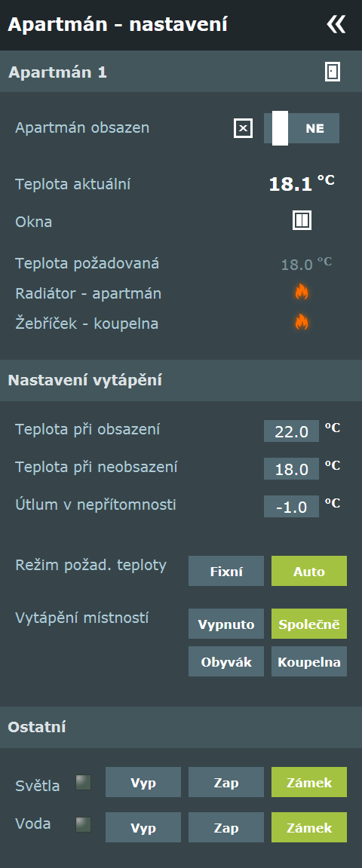Click the Teplota při obsazení value field

(291, 431)
